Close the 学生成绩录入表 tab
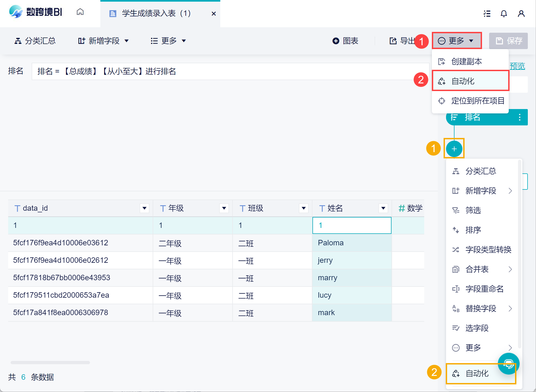The image size is (536, 392). tap(214, 13)
